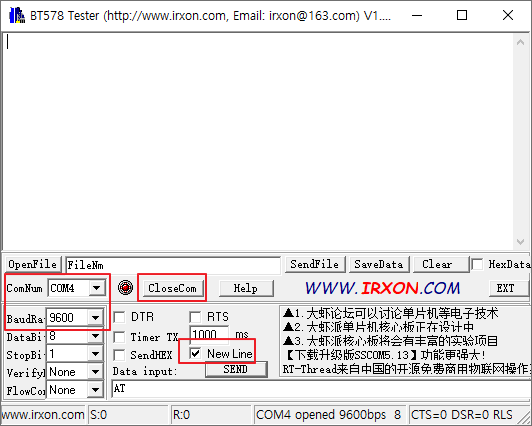Maximize the BT578 Tester window
The height and width of the screenshot is (426, 532).
[462, 15]
